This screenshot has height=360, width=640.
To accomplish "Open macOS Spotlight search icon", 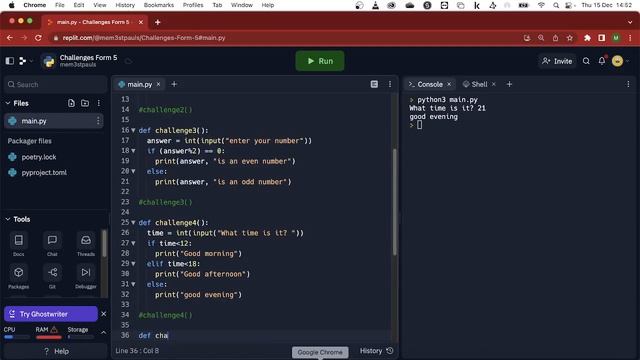I will (556, 5).
